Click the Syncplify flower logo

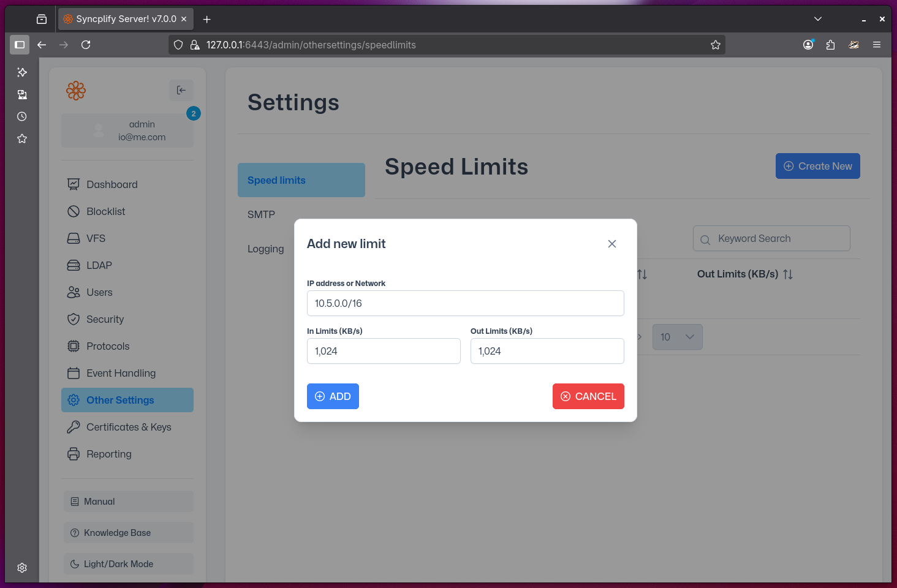coord(76,91)
